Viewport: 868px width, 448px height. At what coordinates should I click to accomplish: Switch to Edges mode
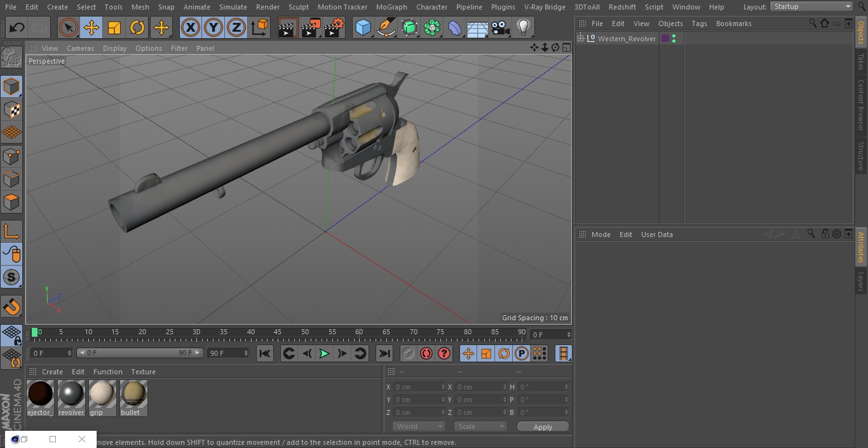[11, 179]
